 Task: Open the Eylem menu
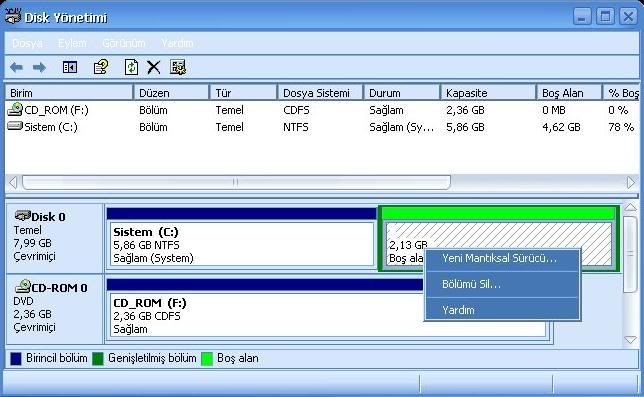tap(72, 43)
